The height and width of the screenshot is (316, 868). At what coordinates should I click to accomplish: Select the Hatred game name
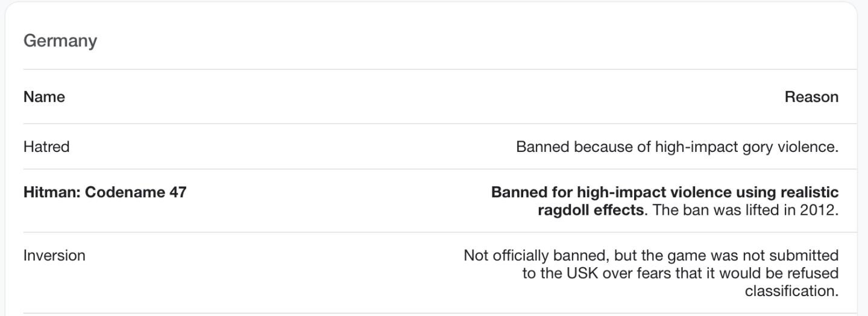pyautogui.click(x=46, y=147)
